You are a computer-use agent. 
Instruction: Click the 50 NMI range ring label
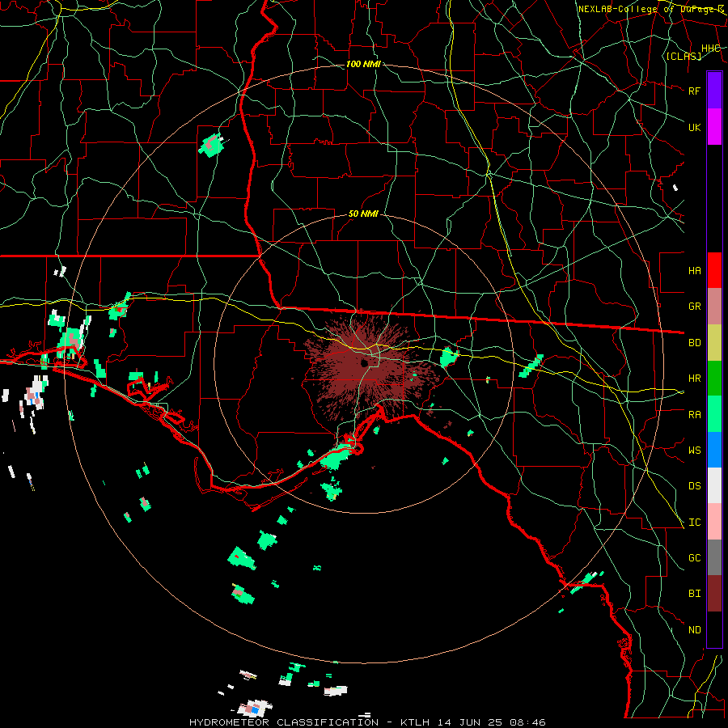[x=363, y=214]
